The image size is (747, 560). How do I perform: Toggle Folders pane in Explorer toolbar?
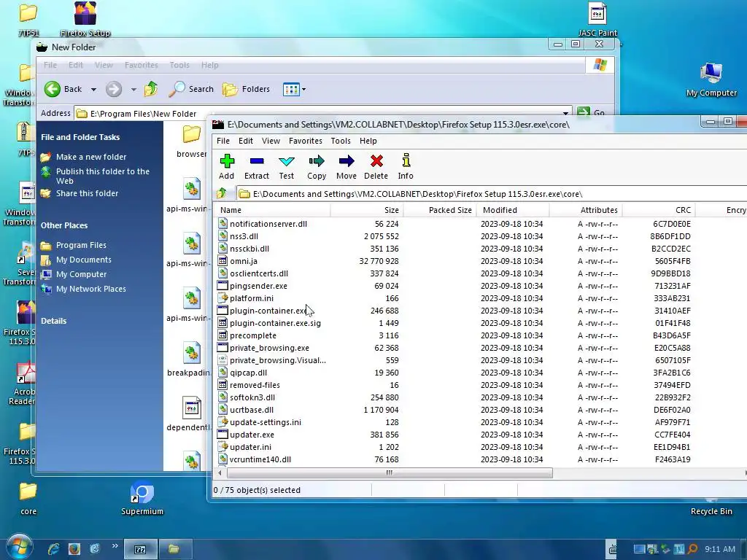click(247, 89)
